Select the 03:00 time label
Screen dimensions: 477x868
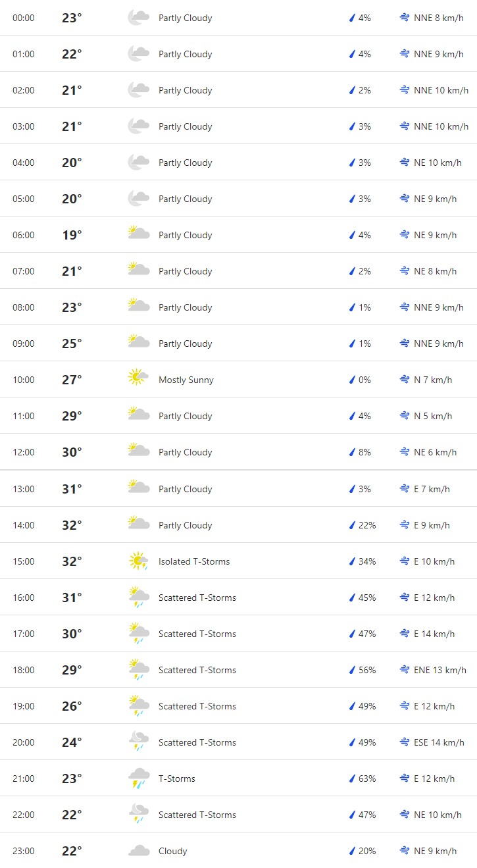[24, 126]
